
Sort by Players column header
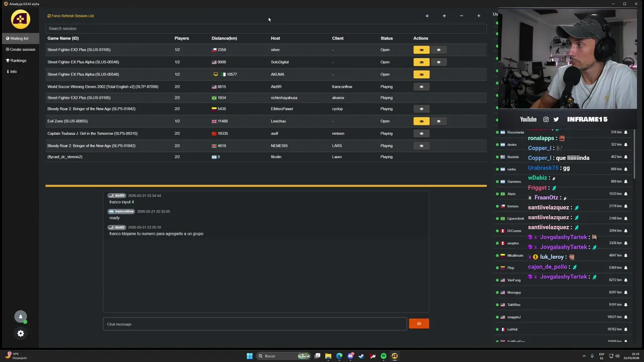click(182, 38)
